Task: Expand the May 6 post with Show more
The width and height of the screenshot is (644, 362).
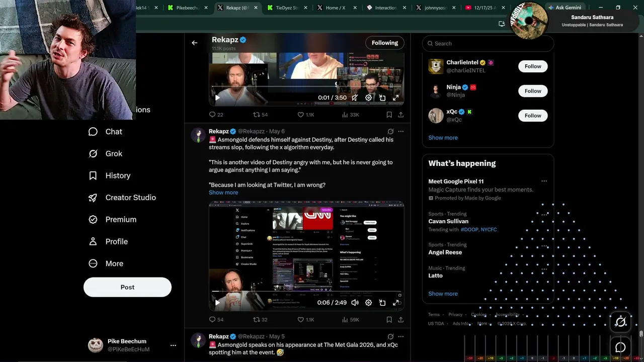Action: click(223, 193)
